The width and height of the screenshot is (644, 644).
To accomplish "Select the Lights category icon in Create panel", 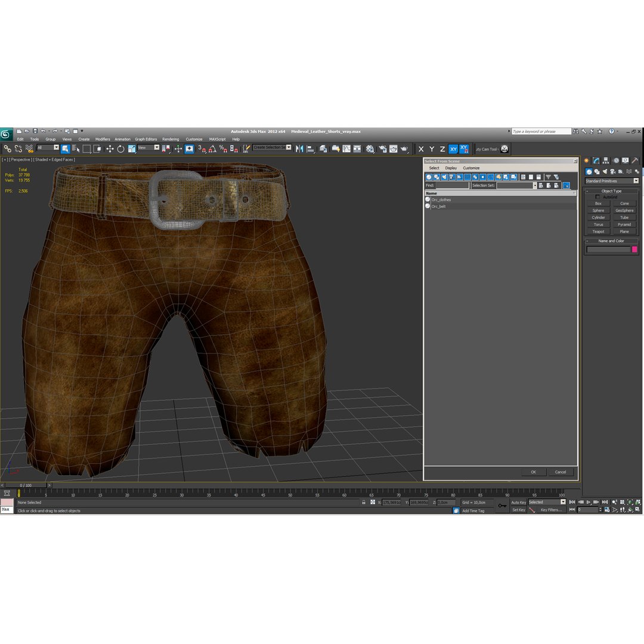I will click(x=605, y=172).
